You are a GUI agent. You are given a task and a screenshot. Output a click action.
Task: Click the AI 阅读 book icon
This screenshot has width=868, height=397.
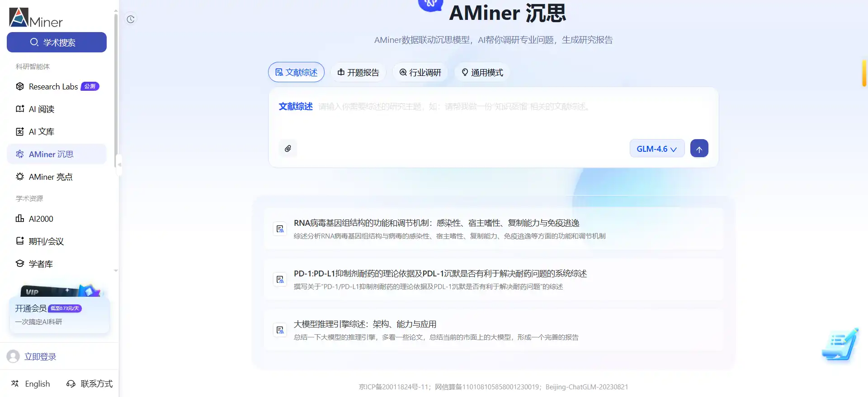pyautogui.click(x=20, y=109)
